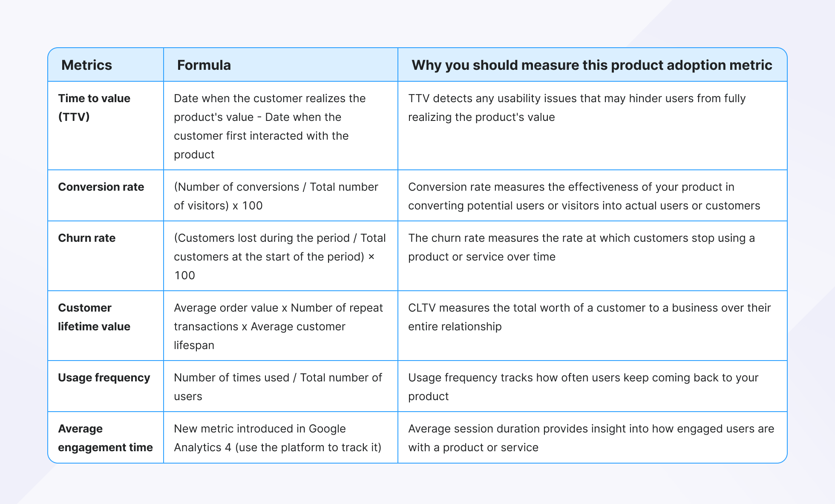The width and height of the screenshot is (835, 504).
Task: Click the 'Number of times used' formula
Action: point(278,387)
